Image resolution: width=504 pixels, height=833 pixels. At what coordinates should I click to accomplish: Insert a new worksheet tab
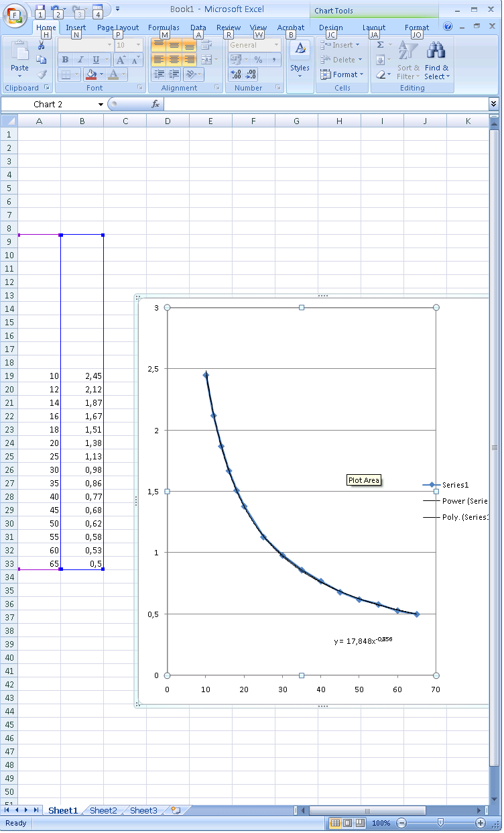tap(176, 810)
